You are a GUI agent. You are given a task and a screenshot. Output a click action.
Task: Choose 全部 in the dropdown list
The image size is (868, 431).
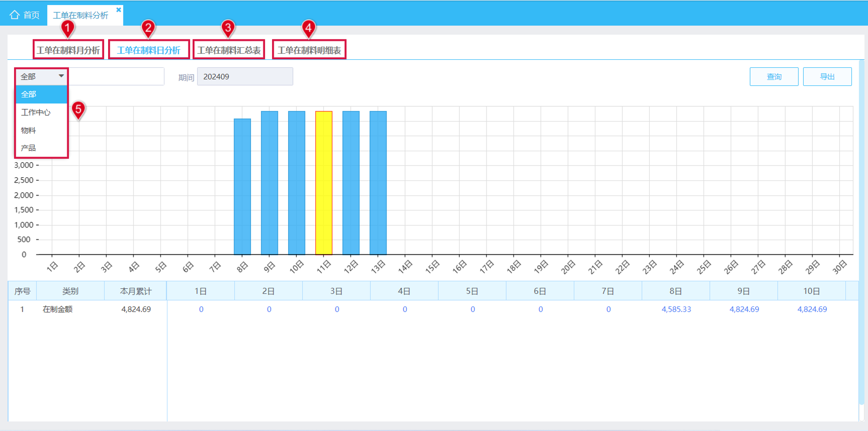(x=42, y=94)
